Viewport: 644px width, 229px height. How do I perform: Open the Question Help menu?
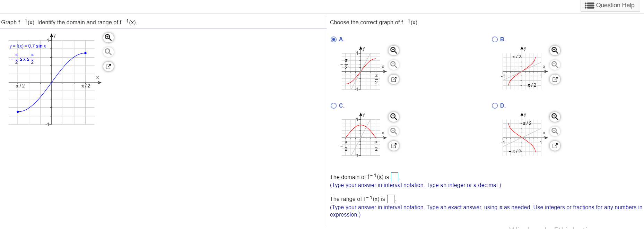(x=610, y=5)
